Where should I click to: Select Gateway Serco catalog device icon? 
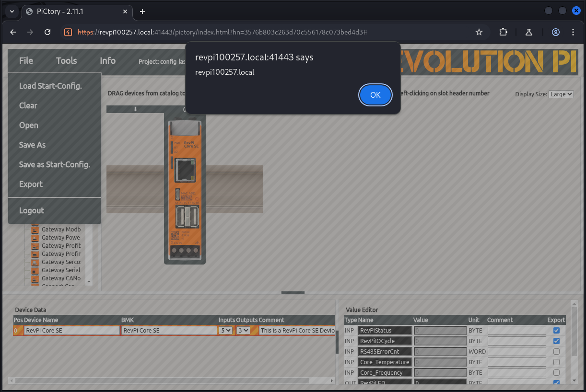point(35,262)
